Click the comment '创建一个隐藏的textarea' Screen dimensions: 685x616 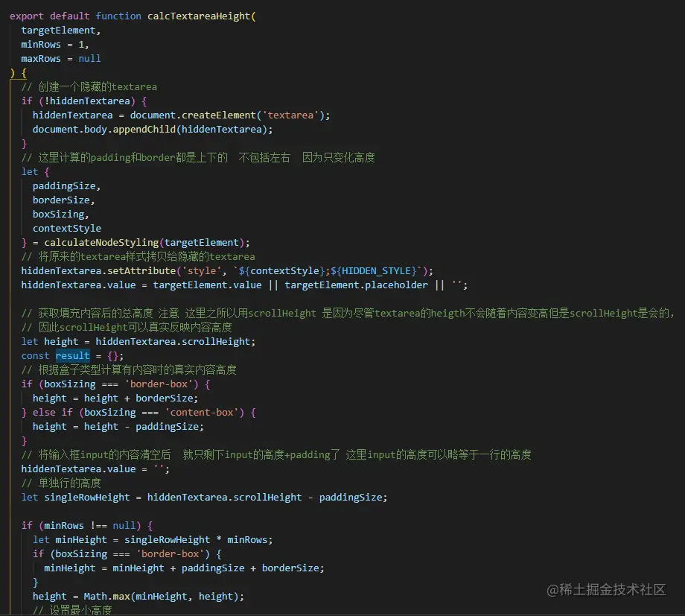(x=89, y=87)
